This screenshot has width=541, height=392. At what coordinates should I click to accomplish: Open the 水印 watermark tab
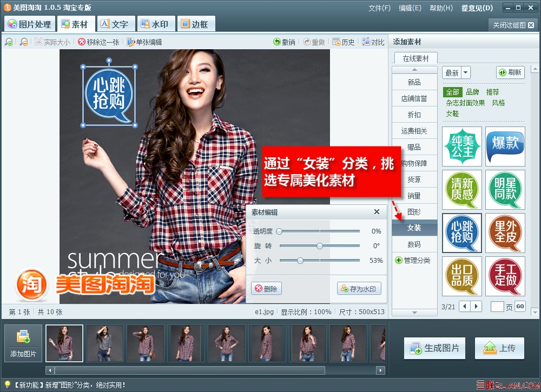(156, 24)
